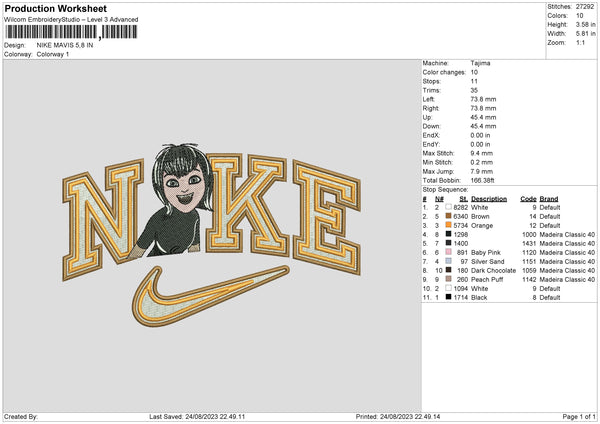Click the Trims value 35
The width and height of the screenshot is (600, 424).
474,90
